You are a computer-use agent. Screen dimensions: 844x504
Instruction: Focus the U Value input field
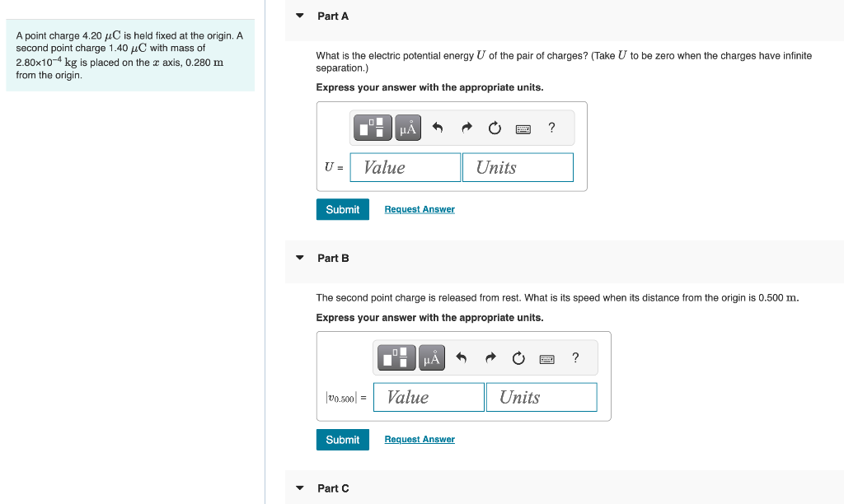406,167
